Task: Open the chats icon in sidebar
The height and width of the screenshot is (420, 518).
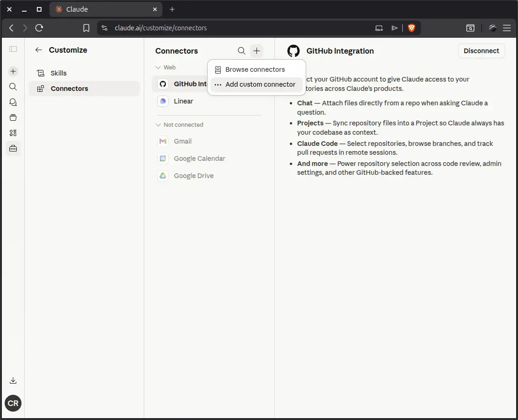Action: [13, 102]
